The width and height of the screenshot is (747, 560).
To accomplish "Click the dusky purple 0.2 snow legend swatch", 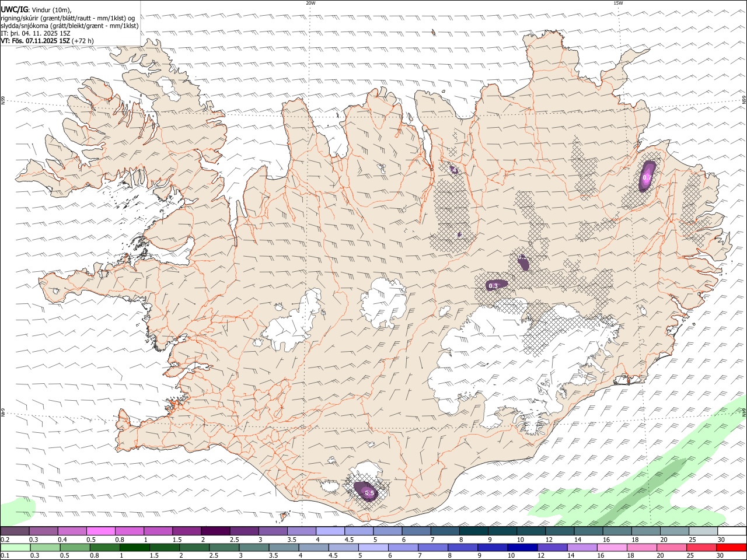I will [15, 531].
